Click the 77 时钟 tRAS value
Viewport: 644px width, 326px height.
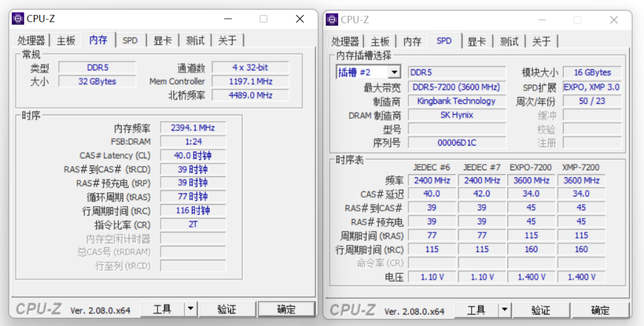point(193,197)
